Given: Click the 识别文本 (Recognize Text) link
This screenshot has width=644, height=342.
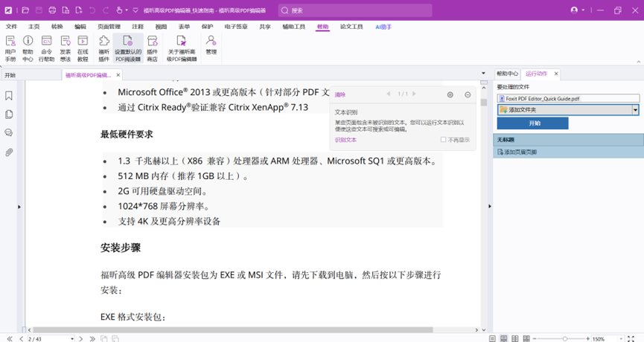Looking at the screenshot, I should (x=345, y=140).
